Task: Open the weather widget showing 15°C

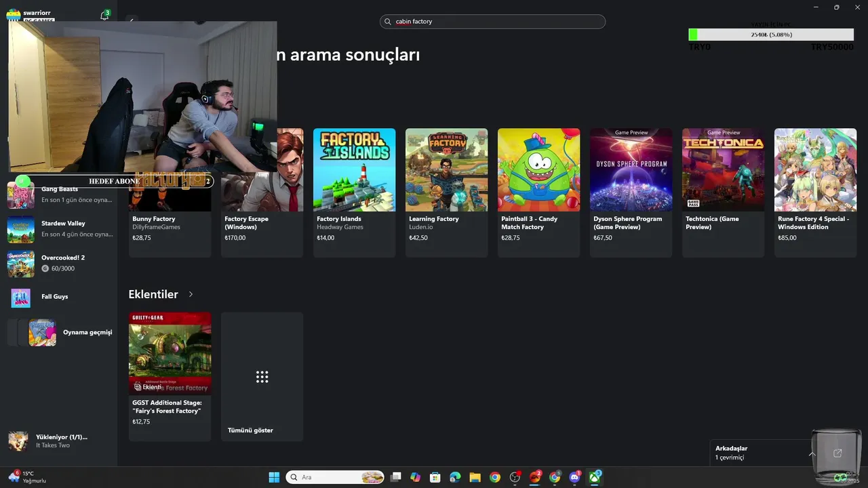Action: click(x=27, y=477)
